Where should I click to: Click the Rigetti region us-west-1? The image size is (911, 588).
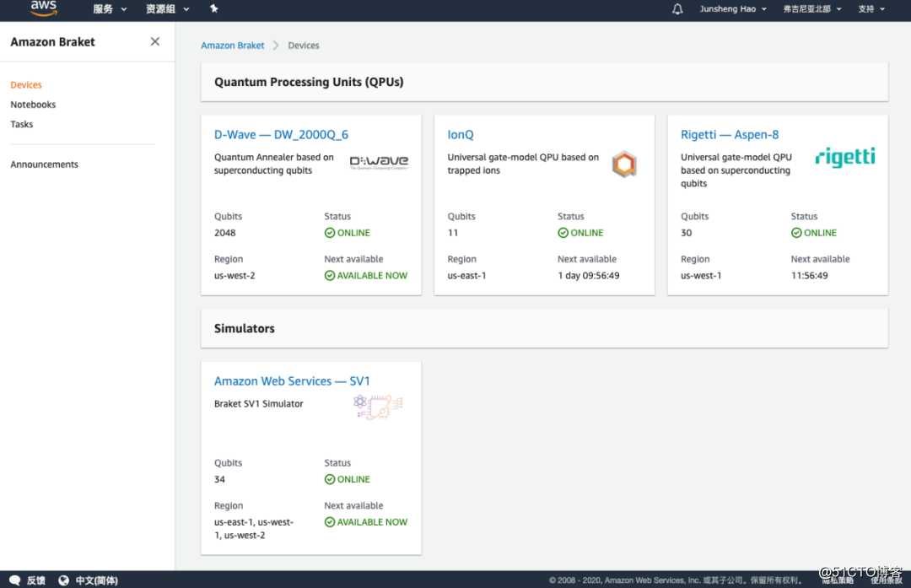[701, 275]
